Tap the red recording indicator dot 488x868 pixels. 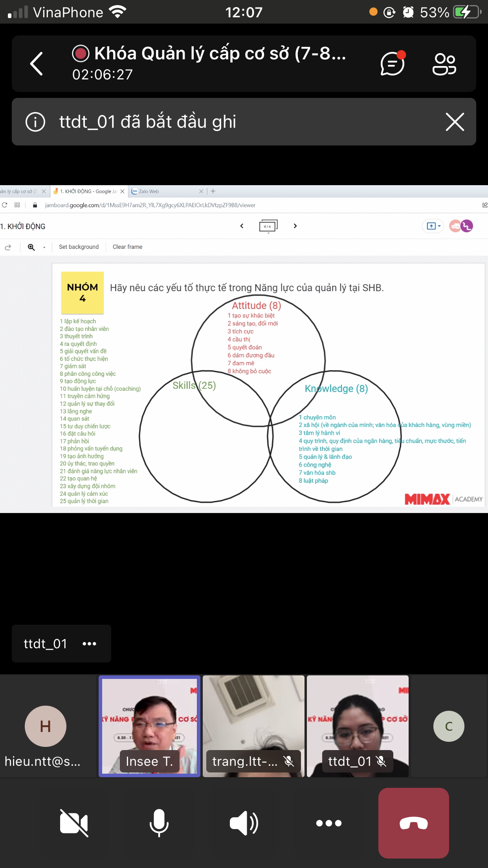(81, 53)
